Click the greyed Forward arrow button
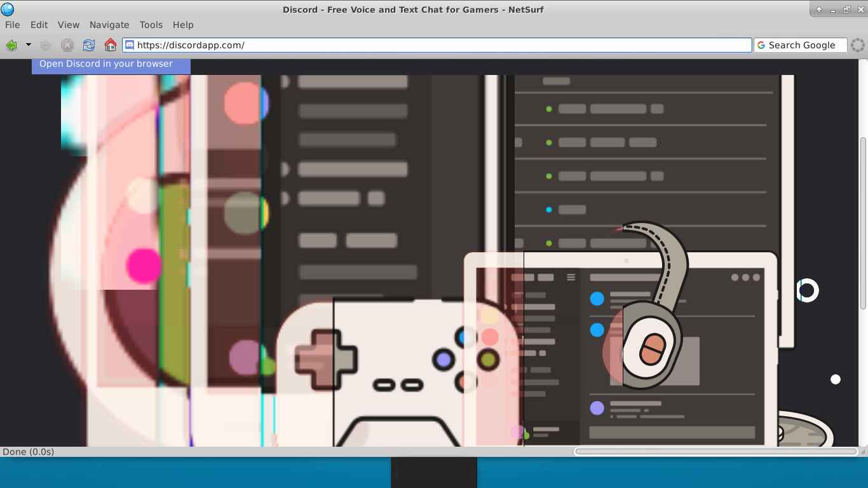Screen dimensions: 868x488 tap(46, 45)
